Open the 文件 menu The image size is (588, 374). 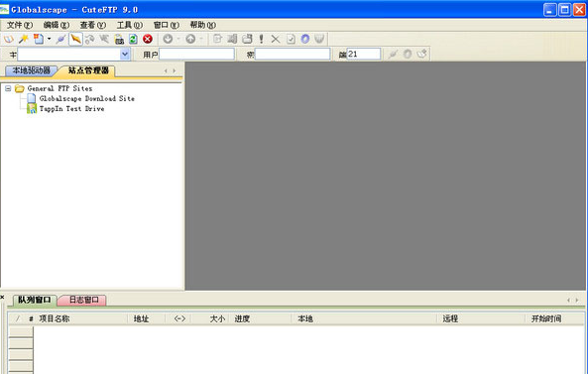tap(20, 25)
